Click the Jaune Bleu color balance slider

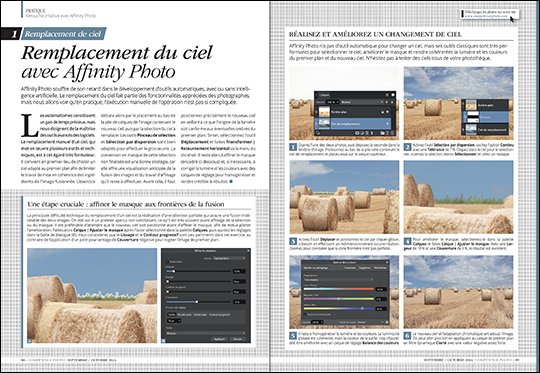pos(339,309)
